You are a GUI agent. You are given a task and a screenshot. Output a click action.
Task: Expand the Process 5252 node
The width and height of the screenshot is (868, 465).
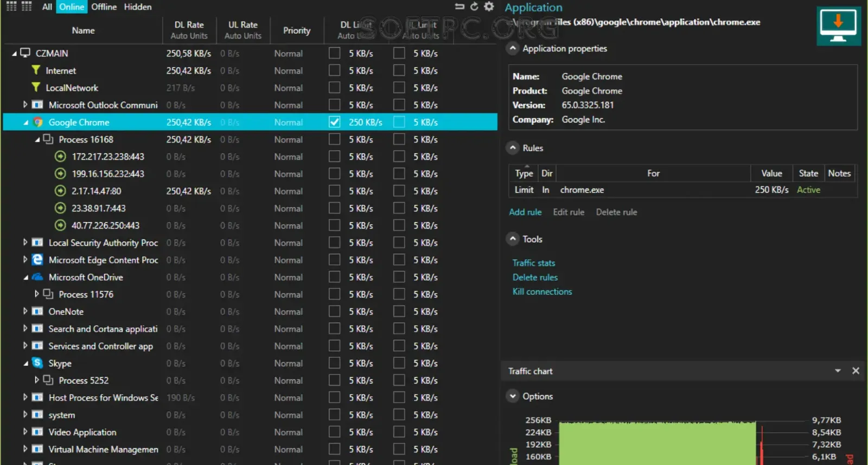click(36, 380)
